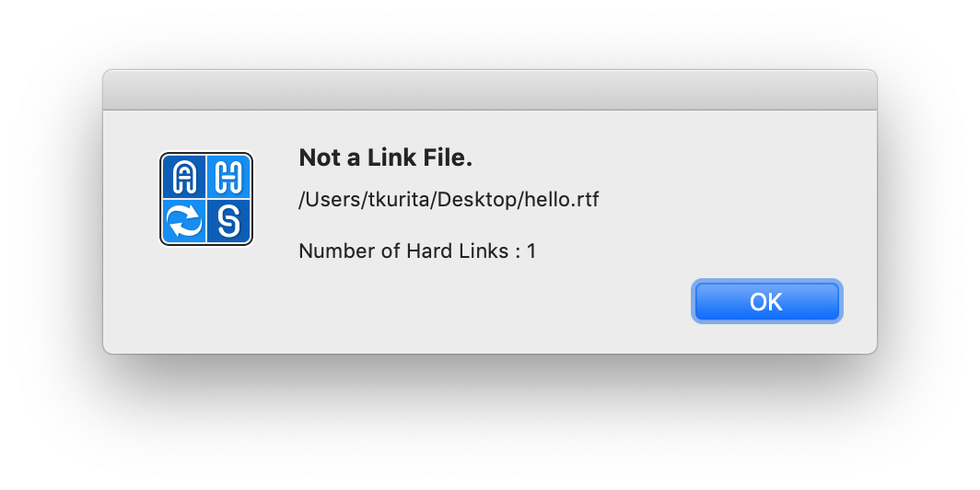The height and width of the screenshot is (490, 980).
Task: Click the letter A quadrant of app icon
Action: [184, 176]
